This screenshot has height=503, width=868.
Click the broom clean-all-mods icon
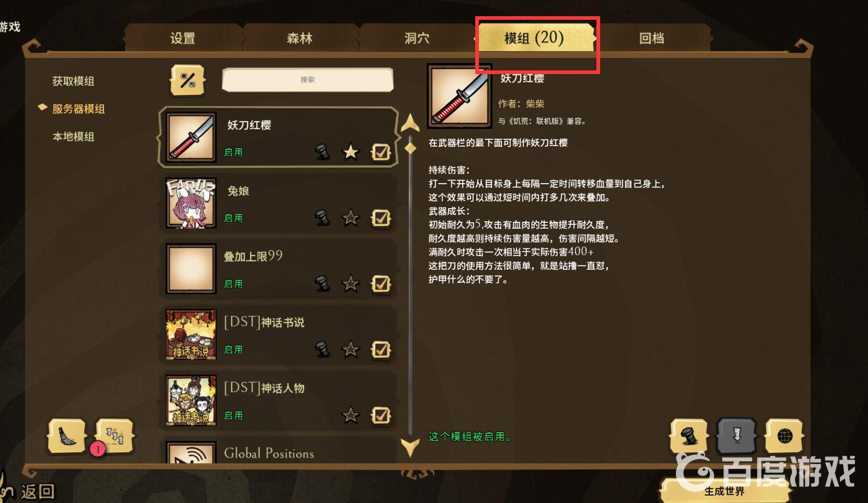click(67, 436)
